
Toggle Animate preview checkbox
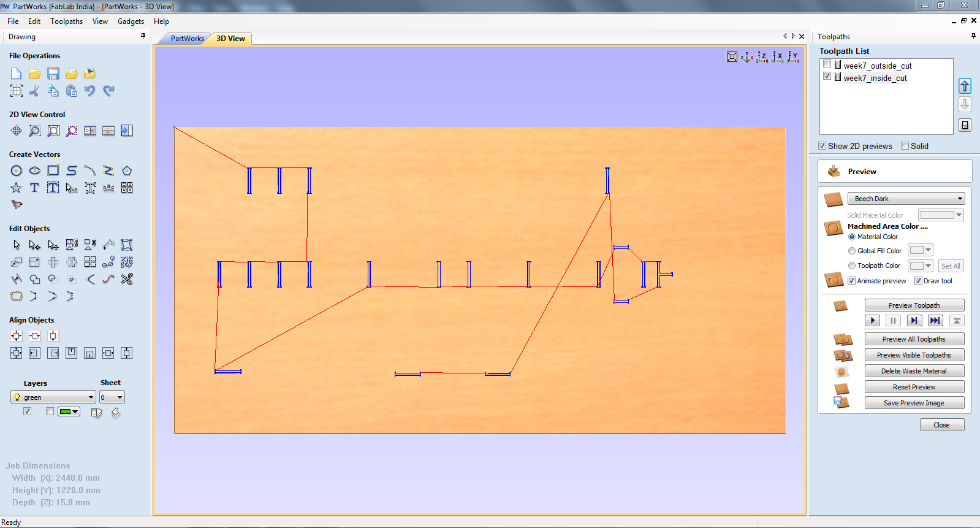[852, 281]
